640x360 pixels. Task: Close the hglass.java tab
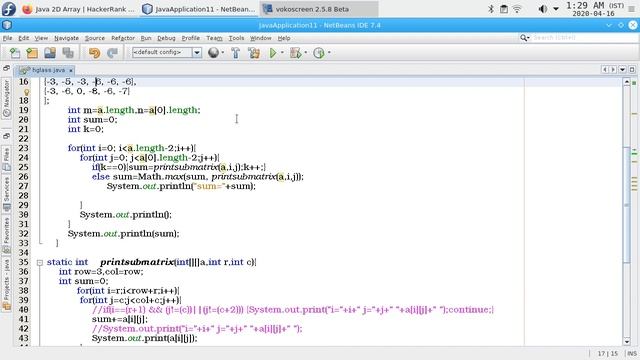71,70
